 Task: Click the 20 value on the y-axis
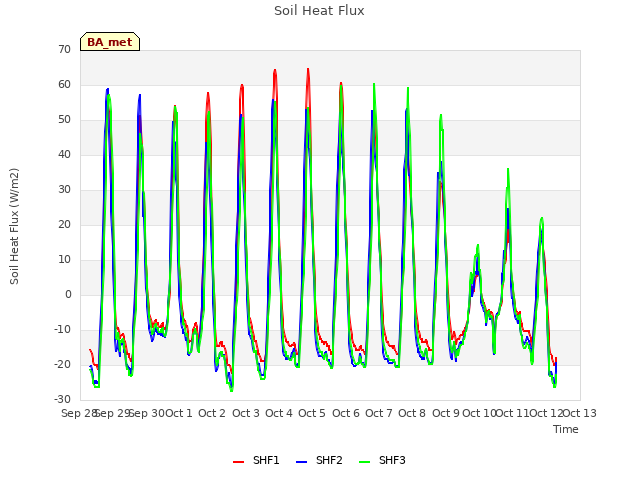(x=64, y=225)
